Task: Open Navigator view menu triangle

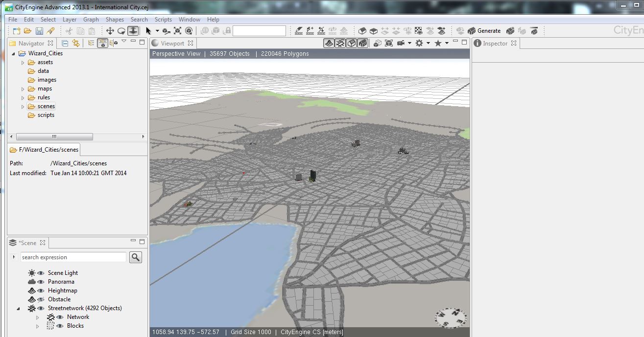Action: [x=124, y=41]
